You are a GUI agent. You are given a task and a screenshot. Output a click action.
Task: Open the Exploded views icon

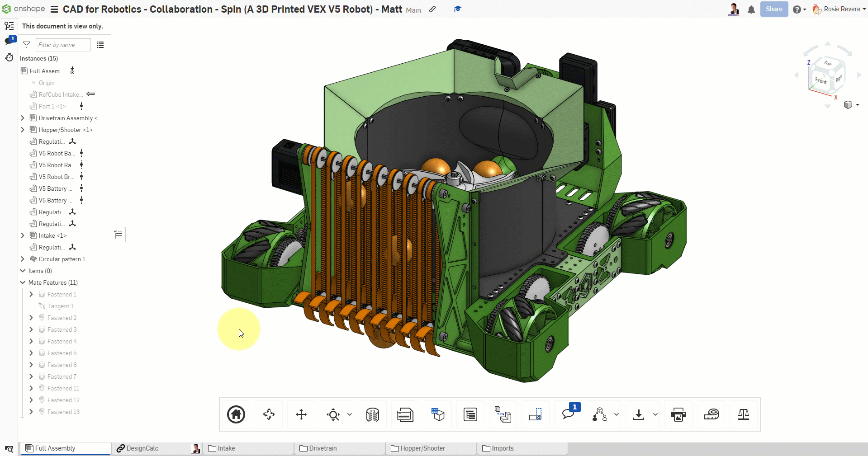(503, 414)
